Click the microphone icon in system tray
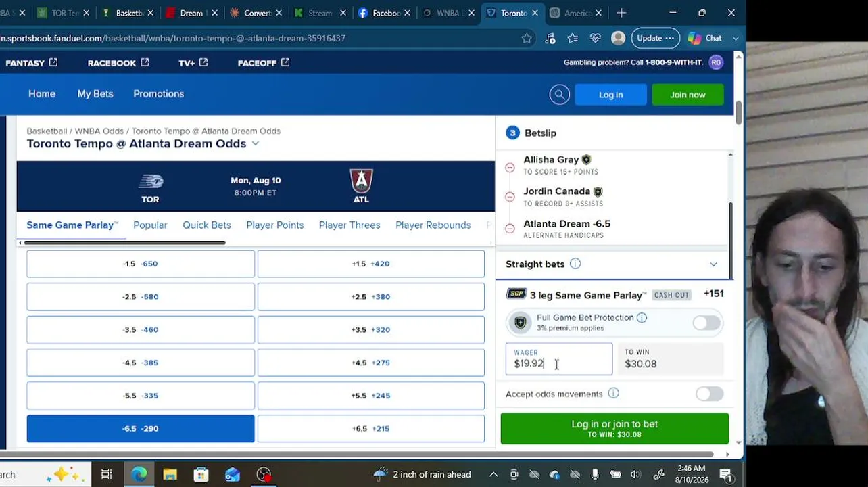Screen dimensions: 868x487 [595, 474]
